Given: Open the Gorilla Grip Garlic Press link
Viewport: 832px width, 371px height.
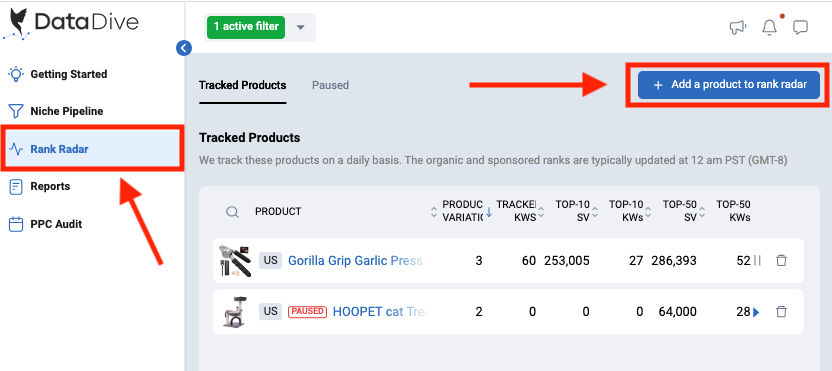Looking at the screenshot, I should pyautogui.click(x=356, y=261).
